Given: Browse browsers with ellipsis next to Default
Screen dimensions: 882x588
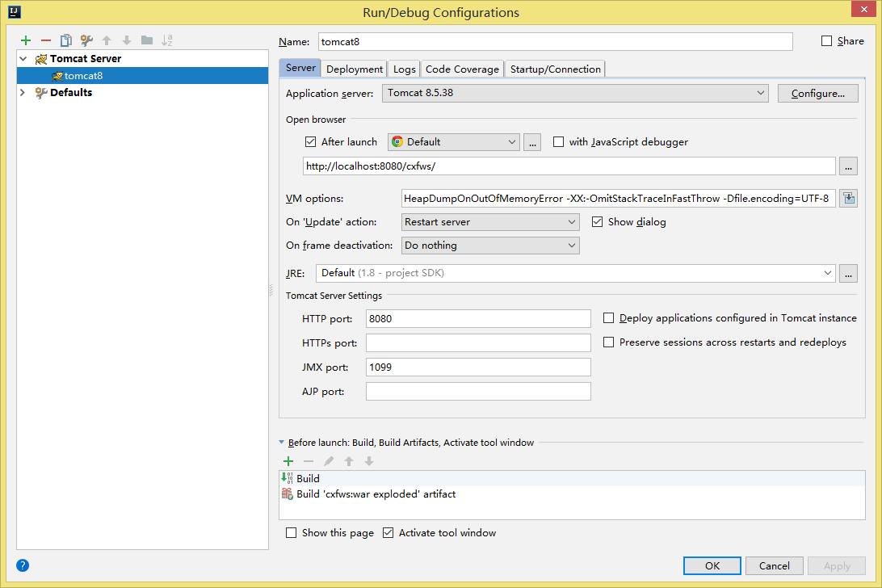Looking at the screenshot, I should click(x=532, y=142).
